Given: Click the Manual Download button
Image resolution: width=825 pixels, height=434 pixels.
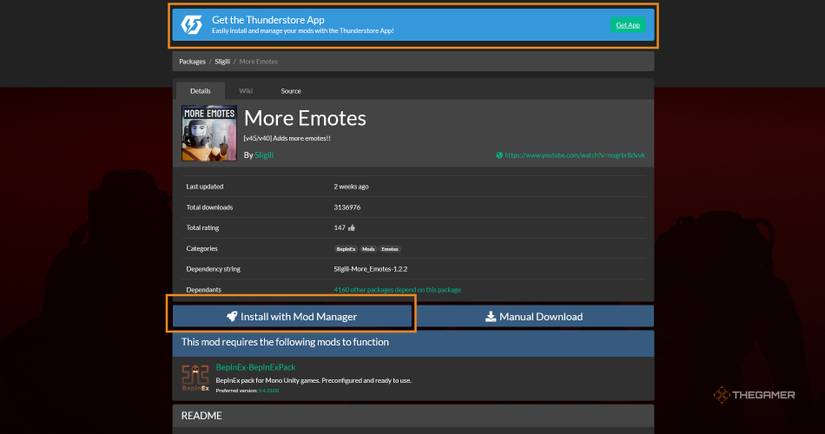Looking at the screenshot, I should click(533, 316).
